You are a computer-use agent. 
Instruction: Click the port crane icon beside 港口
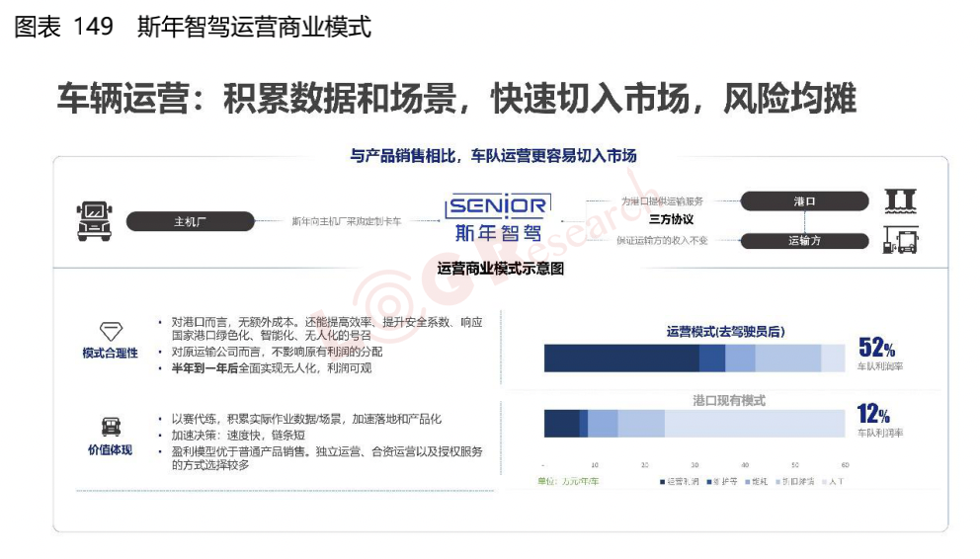pos(901,201)
